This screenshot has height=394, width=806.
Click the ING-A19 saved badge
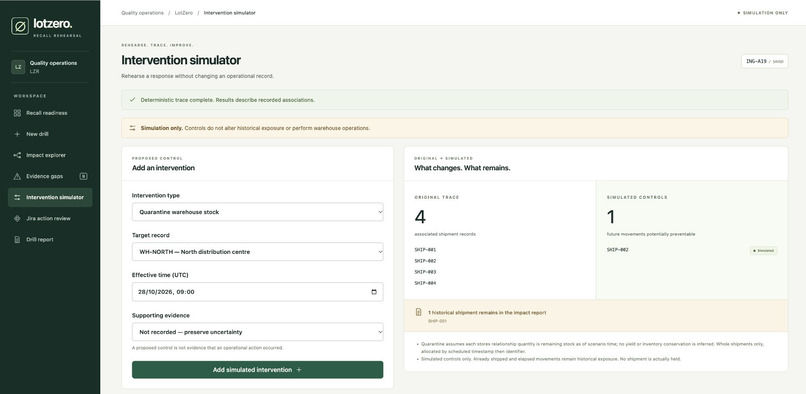tap(764, 61)
